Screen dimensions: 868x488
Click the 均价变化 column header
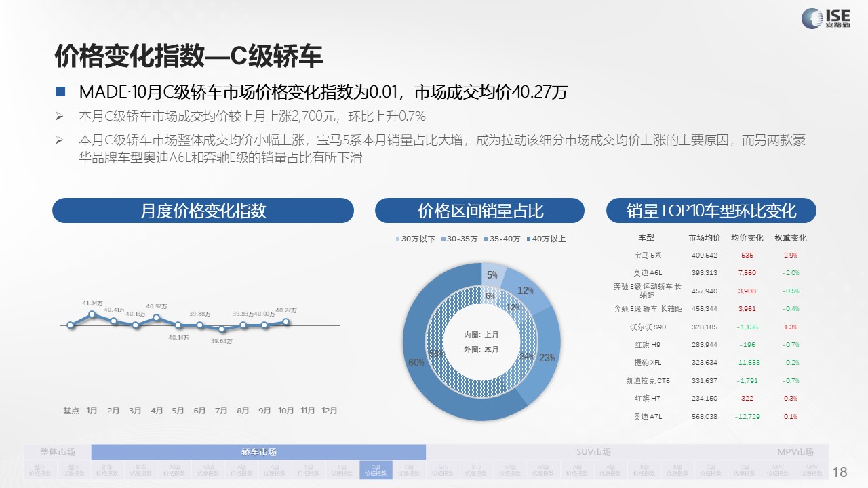coord(747,238)
